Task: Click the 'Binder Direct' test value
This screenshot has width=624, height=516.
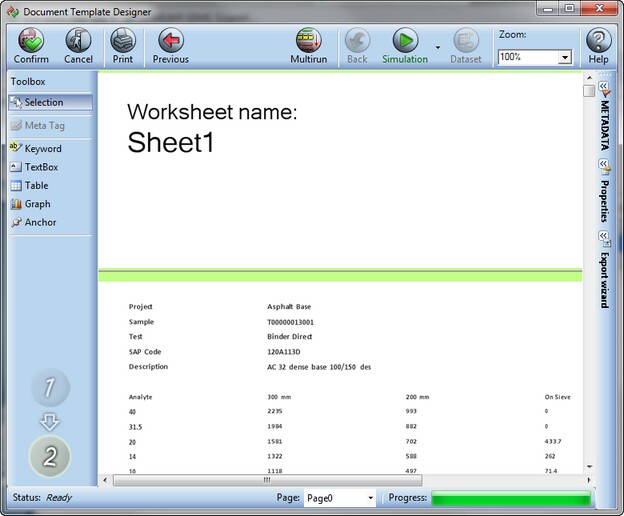Action: pyautogui.click(x=289, y=337)
